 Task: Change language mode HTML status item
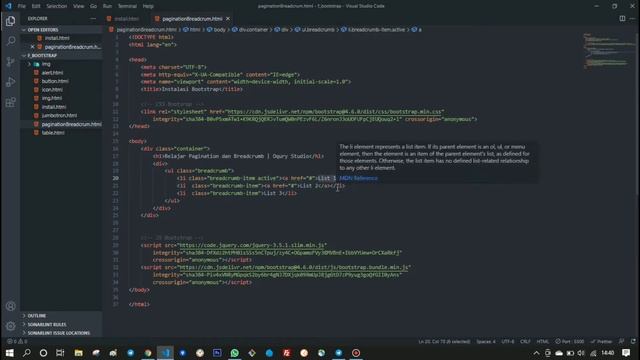[x=542, y=341]
